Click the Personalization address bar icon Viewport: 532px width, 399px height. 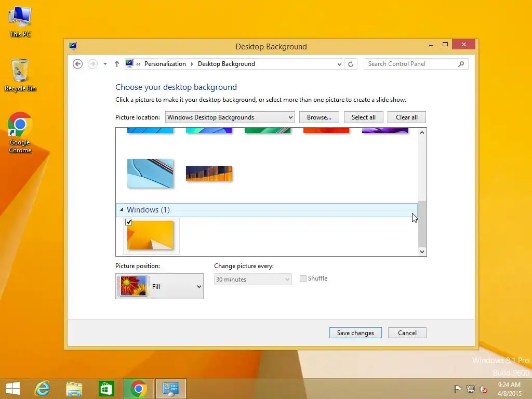point(129,63)
